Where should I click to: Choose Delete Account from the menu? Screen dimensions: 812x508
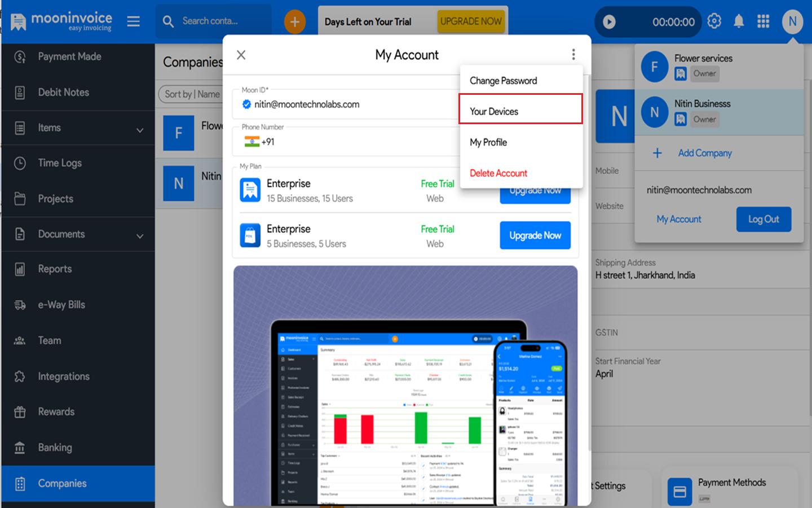[498, 173]
